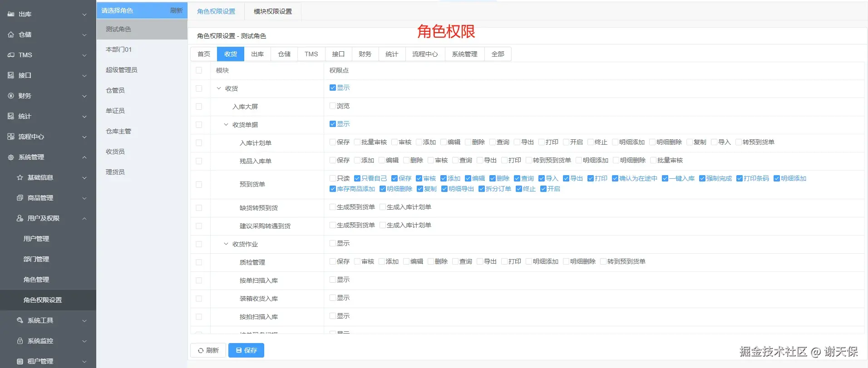Image resolution: width=868 pixels, height=368 pixels.
Task: Click 刷新 link in role list header
Action: tap(176, 10)
